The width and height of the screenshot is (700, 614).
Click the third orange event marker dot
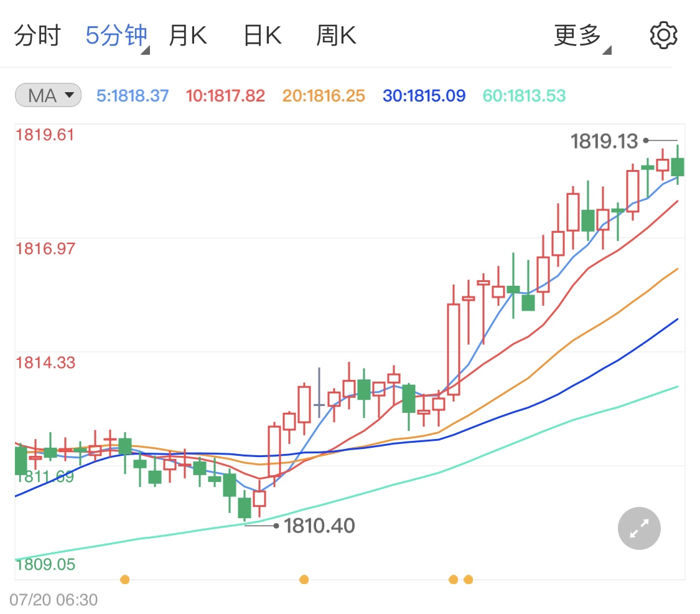(453, 580)
